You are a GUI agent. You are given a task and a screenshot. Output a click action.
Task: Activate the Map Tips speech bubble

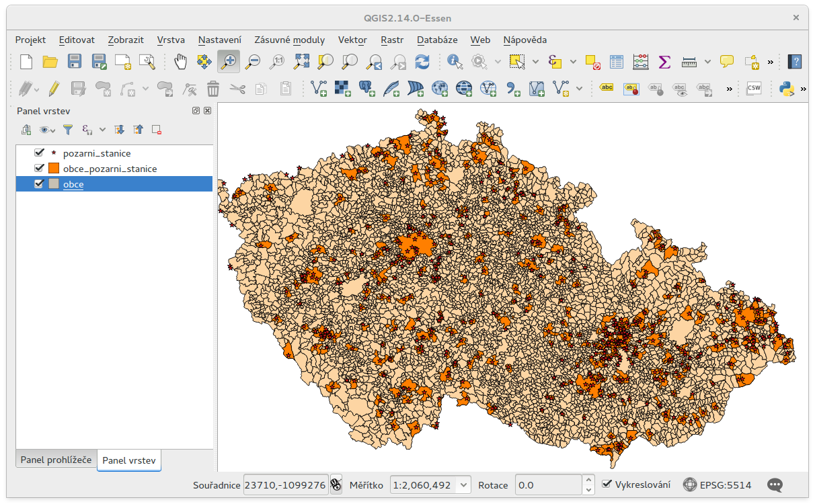(x=727, y=62)
